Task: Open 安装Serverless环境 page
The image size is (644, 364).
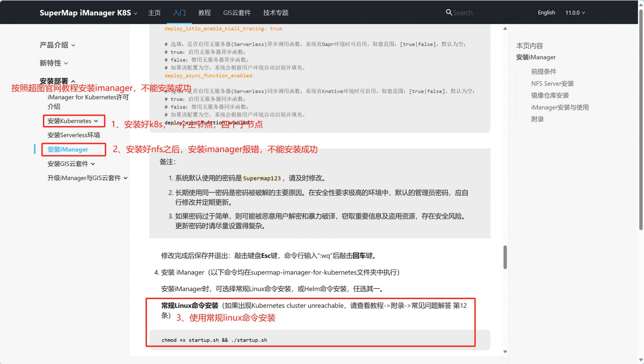Action: 74,135
